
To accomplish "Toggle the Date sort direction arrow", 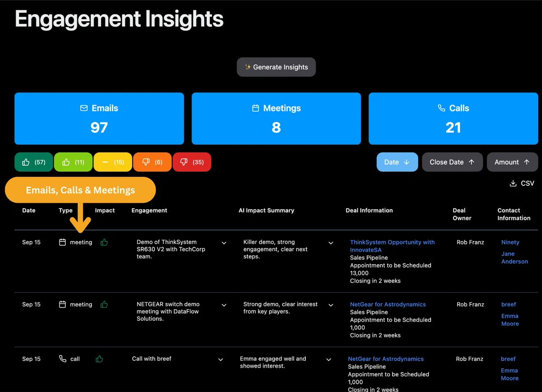I will coord(408,162).
